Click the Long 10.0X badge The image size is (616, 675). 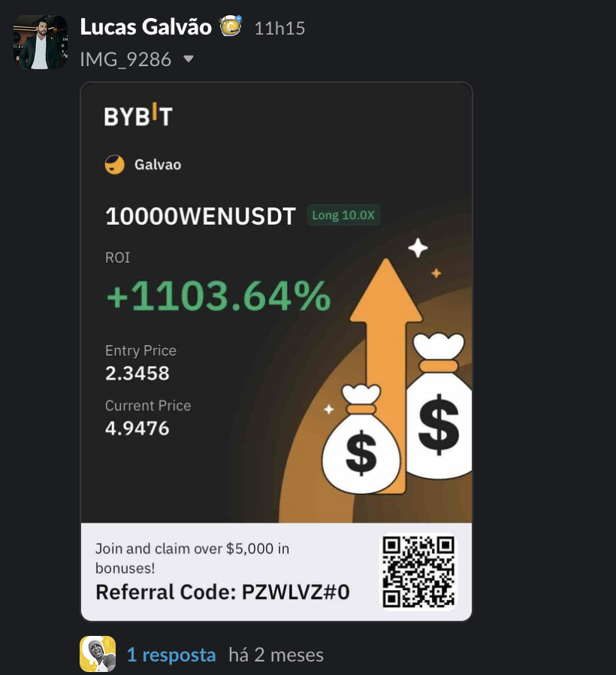tap(343, 215)
